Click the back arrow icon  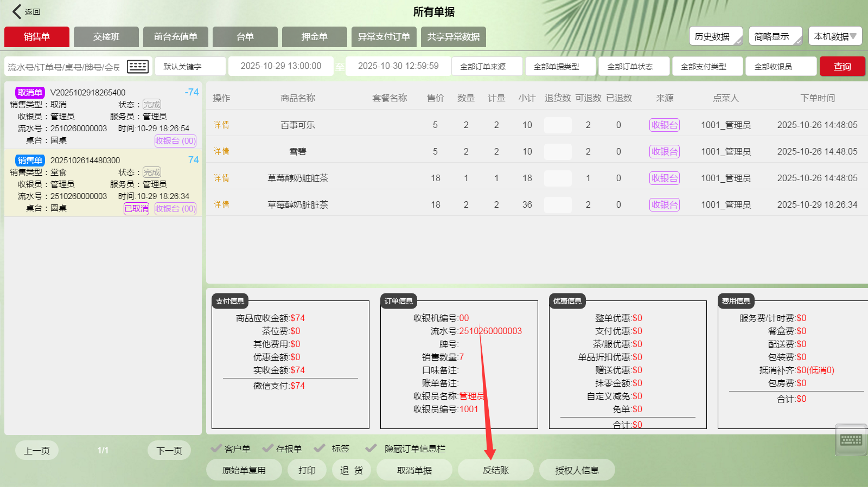click(x=17, y=11)
